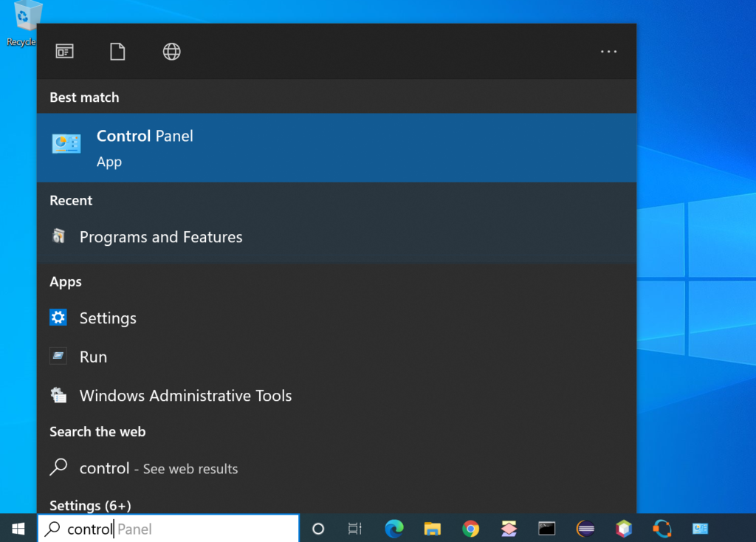Open the Start menu

(18, 529)
